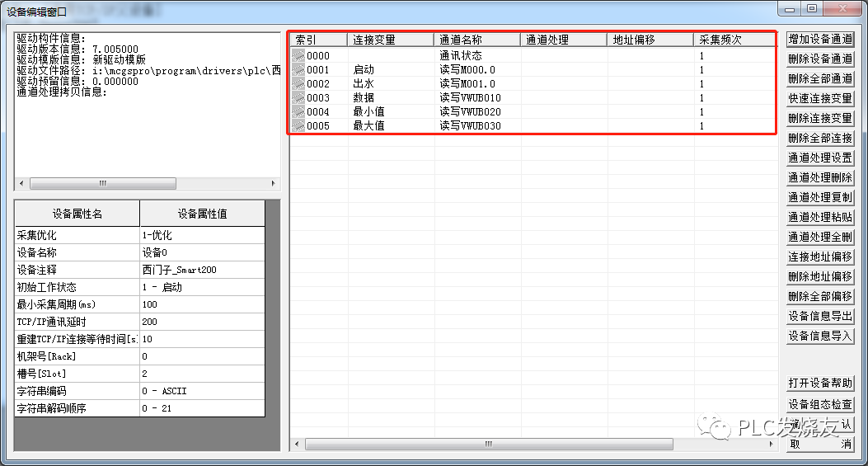Export device info with 设备信息导出
The image size is (868, 466).
click(820, 316)
